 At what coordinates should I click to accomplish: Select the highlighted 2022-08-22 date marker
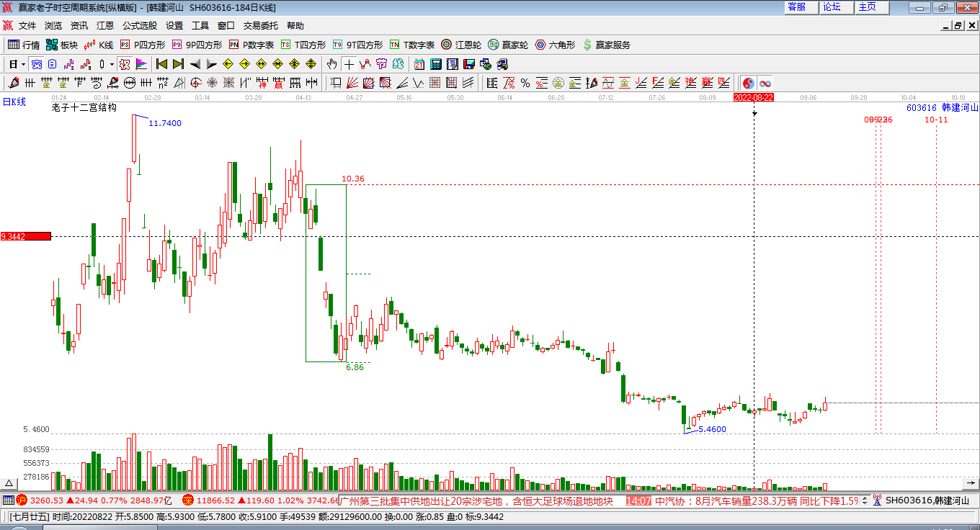click(754, 97)
